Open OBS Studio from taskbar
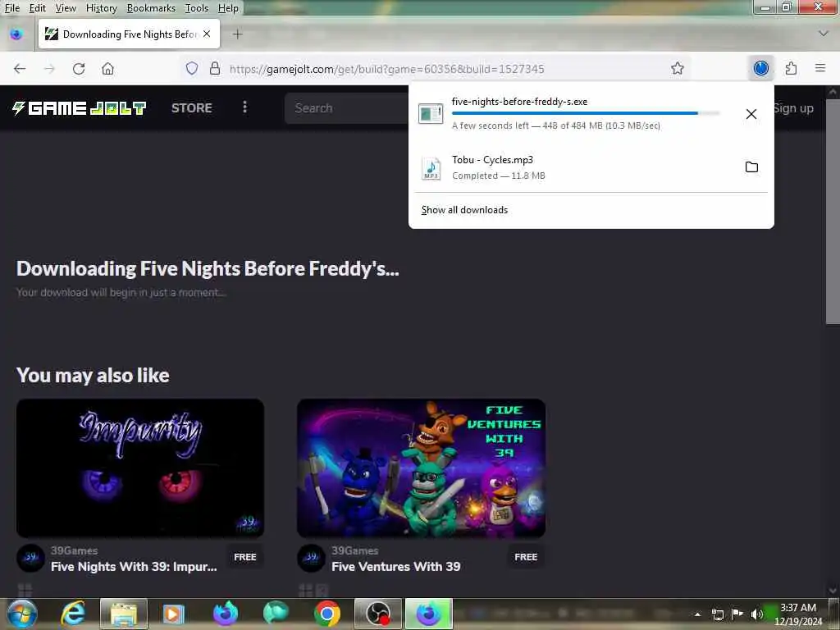 point(377,614)
